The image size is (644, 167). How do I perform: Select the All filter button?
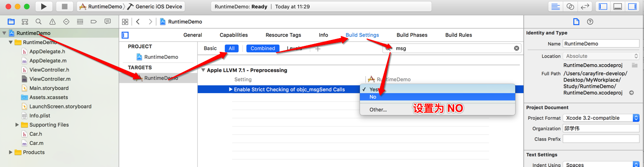pyautogui.click(x=232, y=48)
